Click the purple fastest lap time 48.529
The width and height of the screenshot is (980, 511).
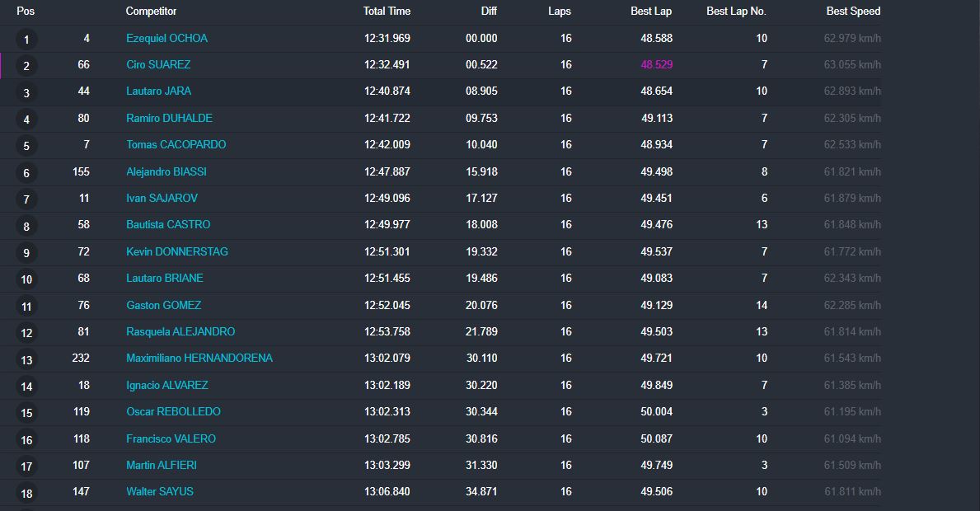[656, 64]
